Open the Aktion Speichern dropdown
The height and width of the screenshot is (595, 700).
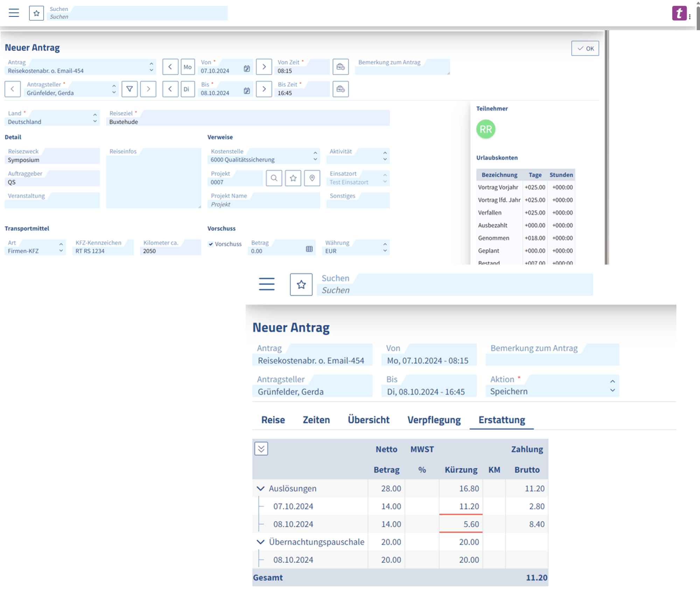click(x=612, y=386)
